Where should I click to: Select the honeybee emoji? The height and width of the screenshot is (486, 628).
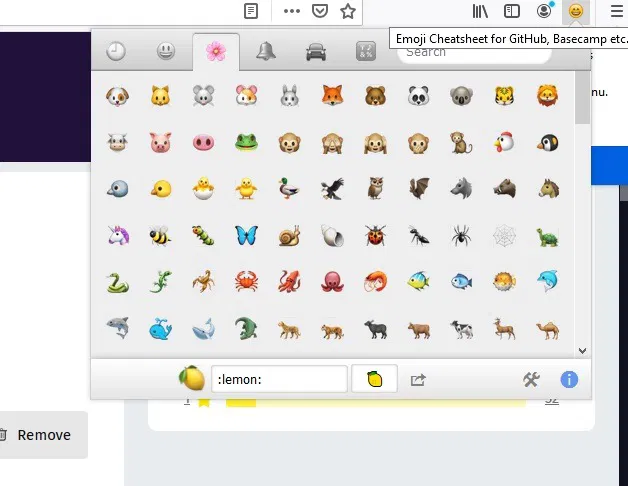pyautogui.click(x=160, y=236)
